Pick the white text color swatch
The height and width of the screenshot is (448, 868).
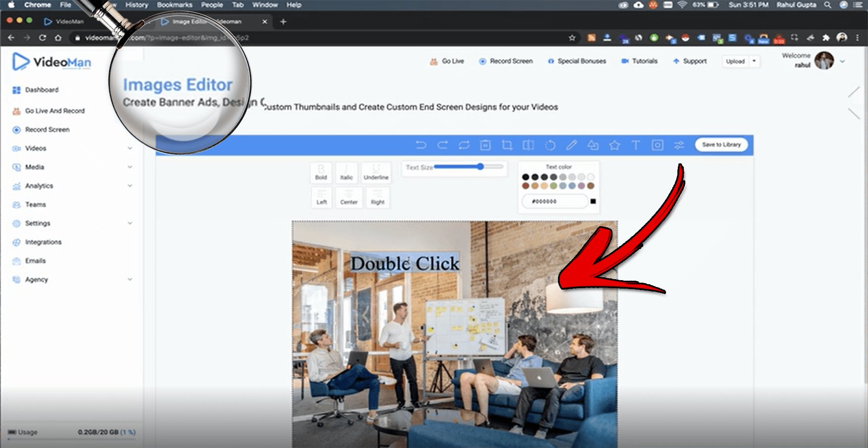click(x=591, y=177)
